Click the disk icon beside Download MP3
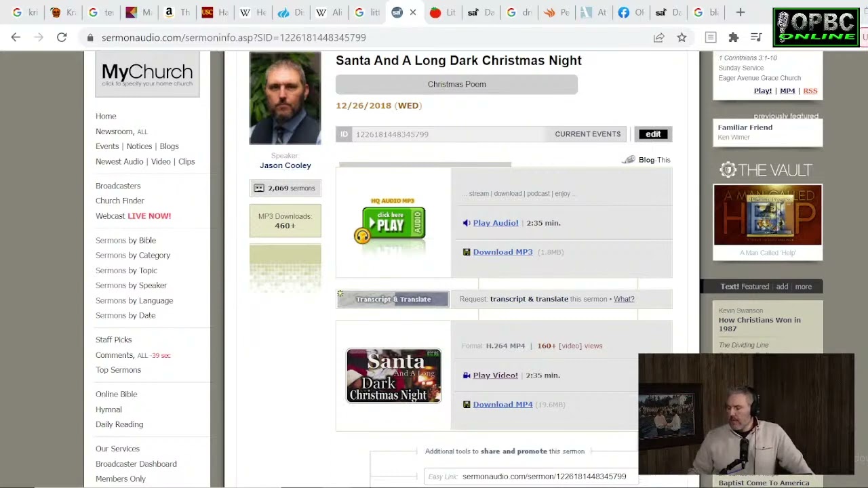The image size is (868, 488). (467, 252)
